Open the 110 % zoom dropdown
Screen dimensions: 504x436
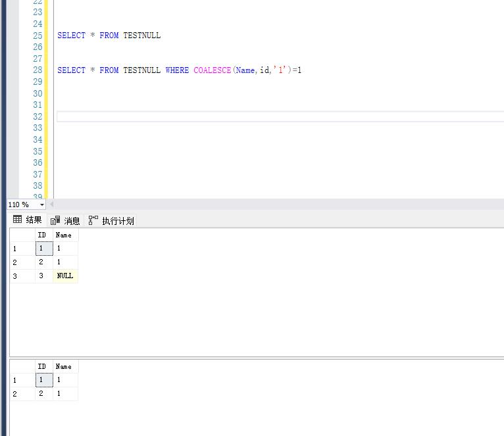[42, 205]
